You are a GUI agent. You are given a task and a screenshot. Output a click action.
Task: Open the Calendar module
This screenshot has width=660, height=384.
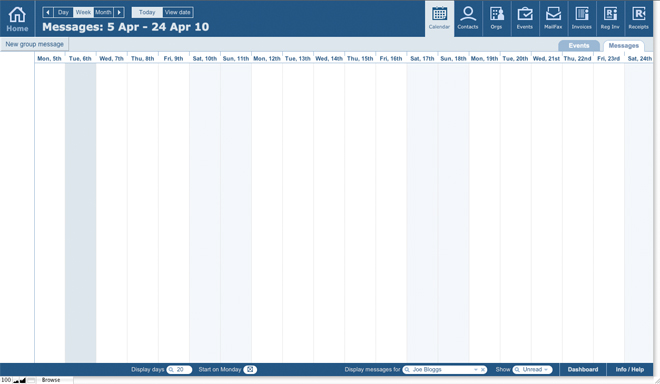(439, 19)
